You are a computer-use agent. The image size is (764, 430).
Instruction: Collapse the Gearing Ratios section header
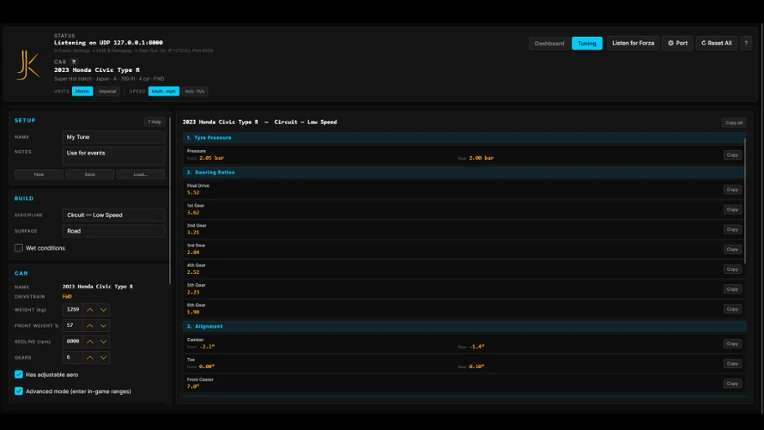pos(463,172)
